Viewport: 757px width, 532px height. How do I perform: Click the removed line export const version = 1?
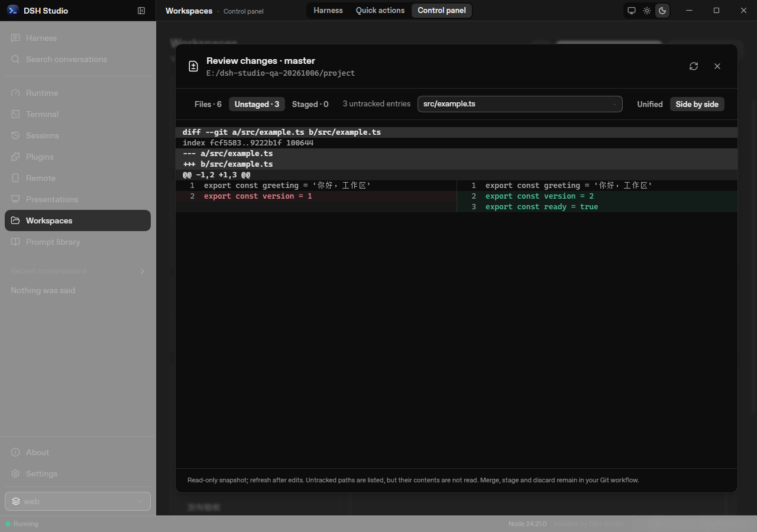[x=316, y=196]
